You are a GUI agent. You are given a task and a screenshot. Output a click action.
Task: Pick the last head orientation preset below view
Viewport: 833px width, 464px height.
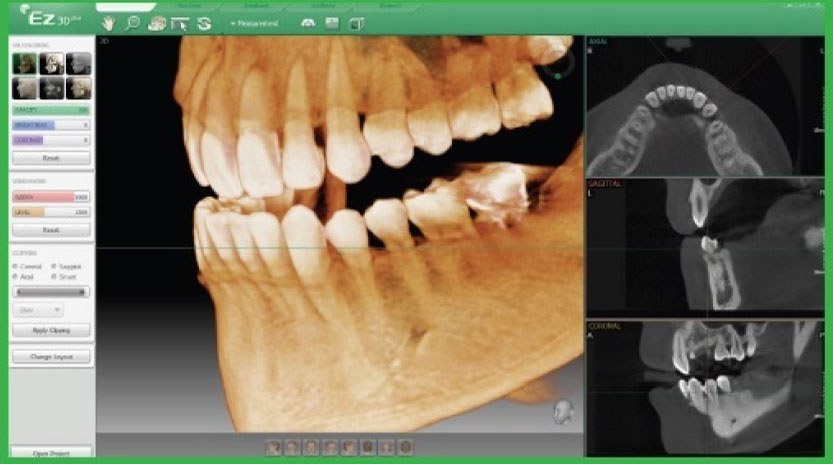(x=405, y=447)
